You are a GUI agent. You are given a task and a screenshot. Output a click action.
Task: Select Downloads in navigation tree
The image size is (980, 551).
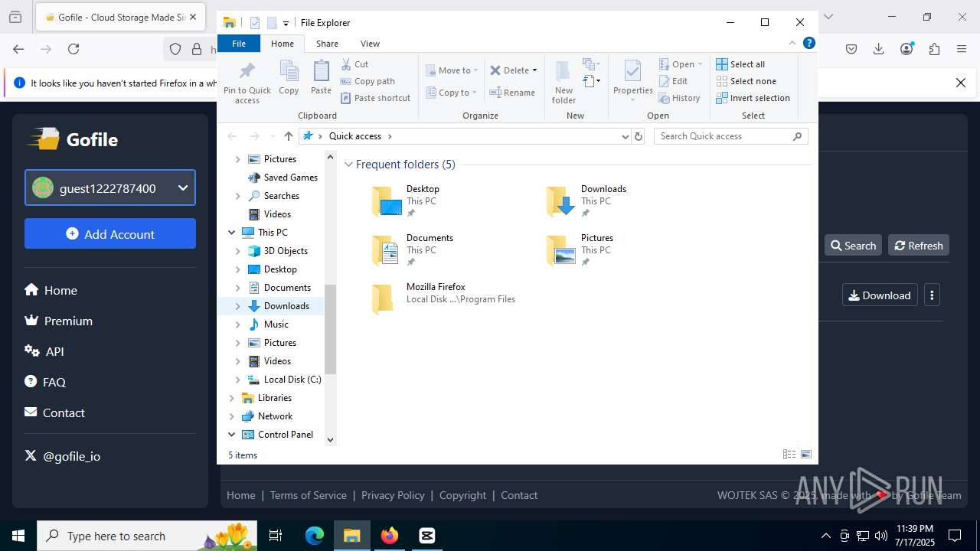click(x=286, y=306)
